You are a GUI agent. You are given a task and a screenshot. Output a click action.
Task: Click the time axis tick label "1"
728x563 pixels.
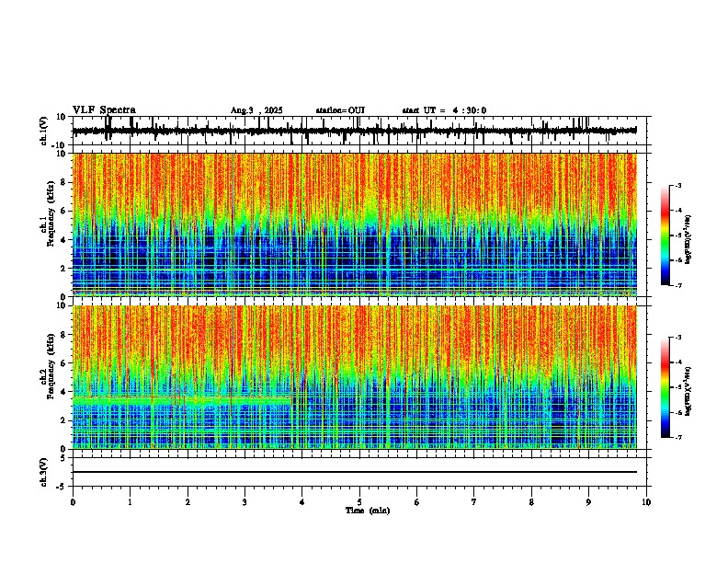(x=130, y=501)
